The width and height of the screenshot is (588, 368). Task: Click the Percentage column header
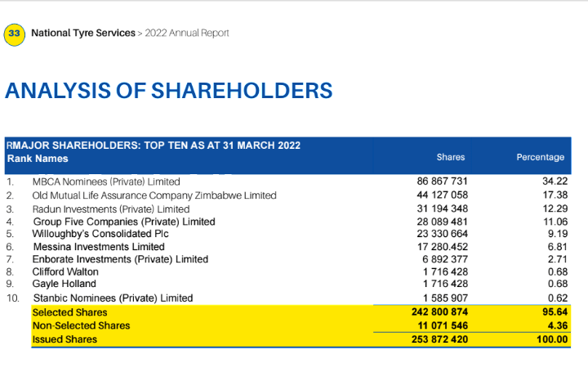[x=540, y=157]
